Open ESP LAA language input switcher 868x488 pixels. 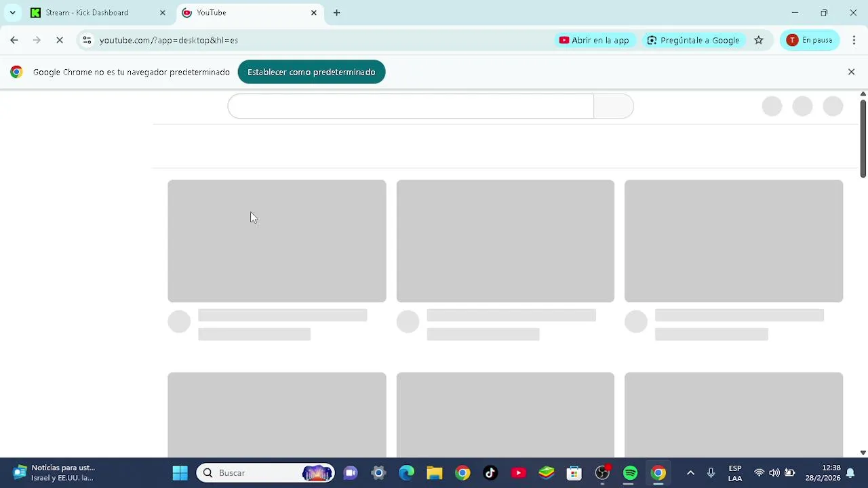(735, 473)
